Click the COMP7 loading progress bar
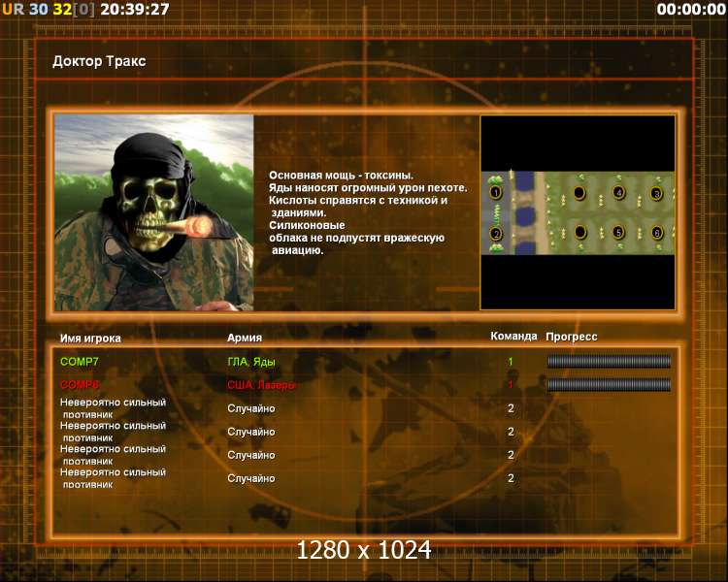The width and height of the screenshot is (728, 582). coord(609,362)
